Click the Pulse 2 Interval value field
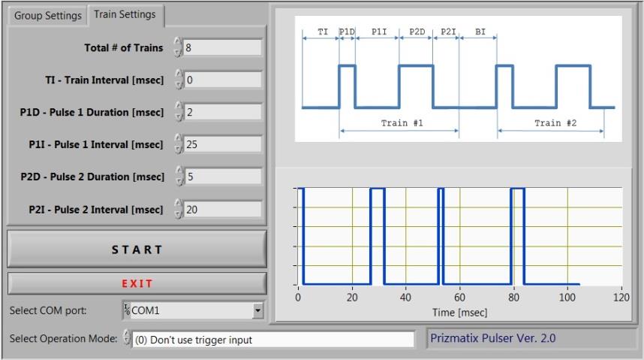The image size is (644, 360). coord(222,209)
